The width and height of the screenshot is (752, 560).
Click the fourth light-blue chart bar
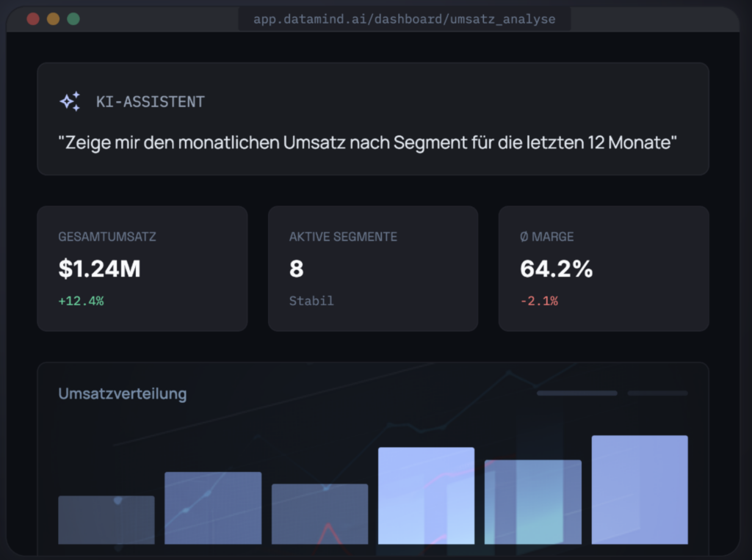click(427, 495)
